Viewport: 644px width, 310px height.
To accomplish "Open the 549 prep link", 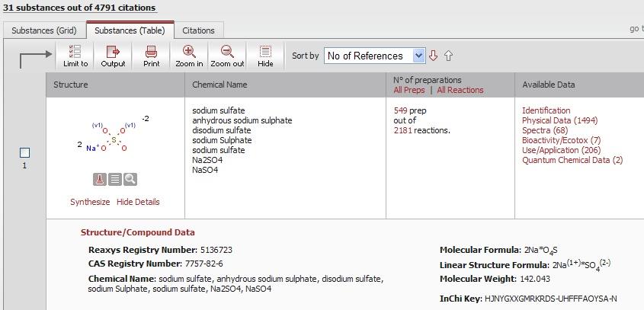I will (400, 110).
